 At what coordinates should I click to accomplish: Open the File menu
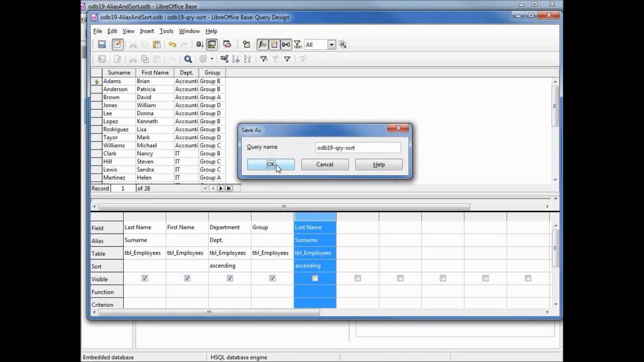pos(98,31)
